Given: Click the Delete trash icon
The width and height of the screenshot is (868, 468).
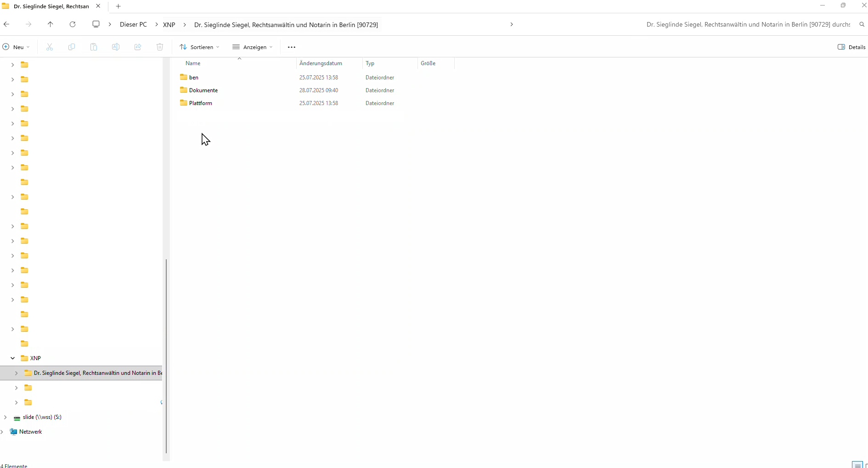Looking at the screenshot, I should click(x=160, y=47).
